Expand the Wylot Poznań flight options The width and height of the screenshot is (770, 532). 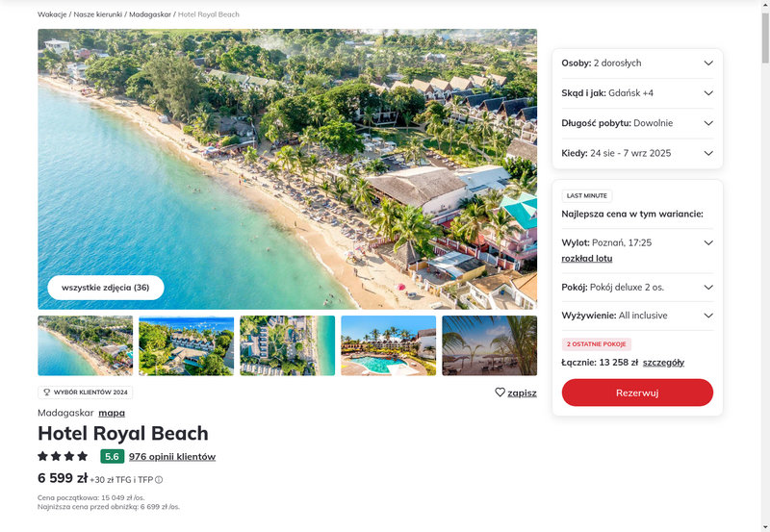(708, 242)
